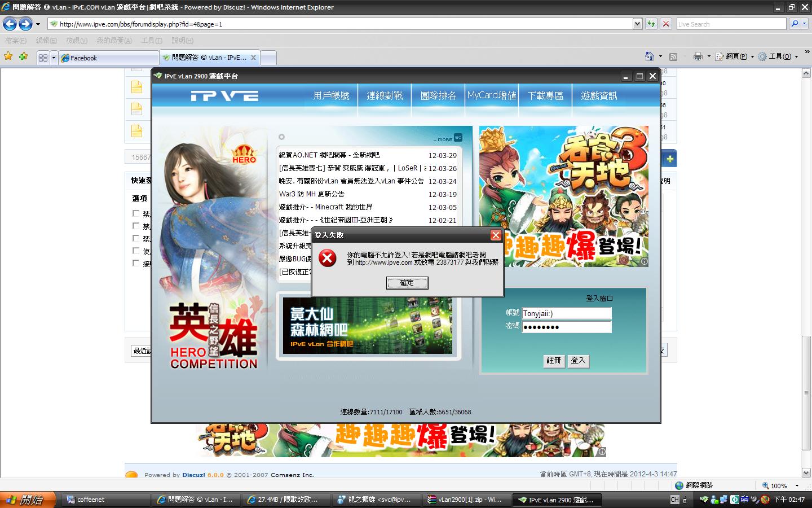Viewport: 812px width, 508px height.
Task: Click the 開始 Start button
Action: point(28,500)
